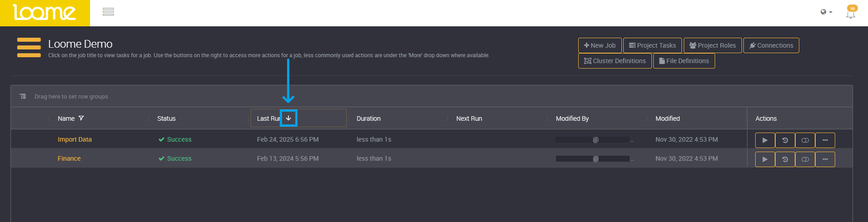Click the Success status of Finance
The height and width of the screenshot is (222, 868).
pyautogui.click(x=175, y=158)
